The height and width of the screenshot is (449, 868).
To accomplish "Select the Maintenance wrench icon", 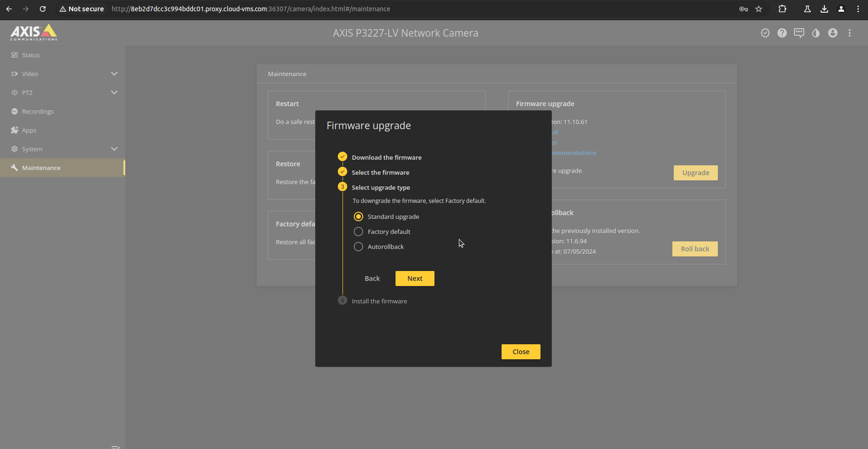I will [15, 167].
